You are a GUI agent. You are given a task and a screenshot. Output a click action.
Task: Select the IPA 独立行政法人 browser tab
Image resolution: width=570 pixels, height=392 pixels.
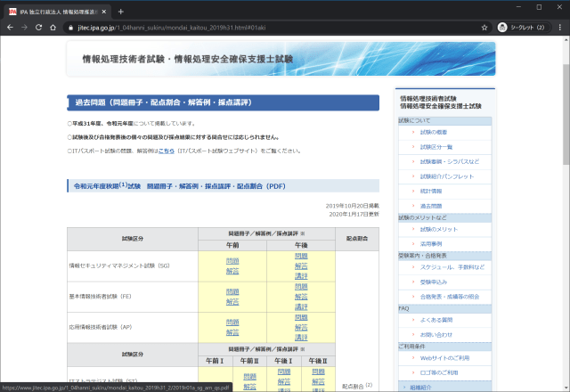click(x=58, y=12)
